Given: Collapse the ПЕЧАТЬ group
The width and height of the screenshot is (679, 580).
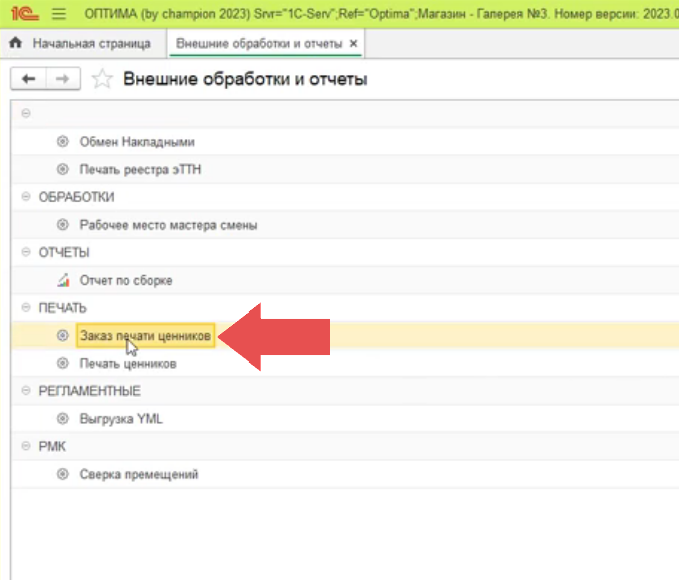Looking at the screenshot, I should (x=25, y=308).
